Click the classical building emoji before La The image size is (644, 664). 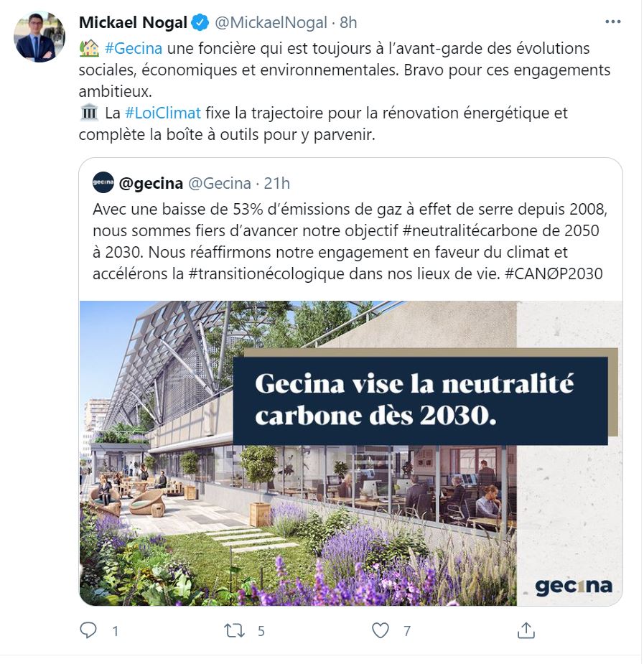pos(88,113)
